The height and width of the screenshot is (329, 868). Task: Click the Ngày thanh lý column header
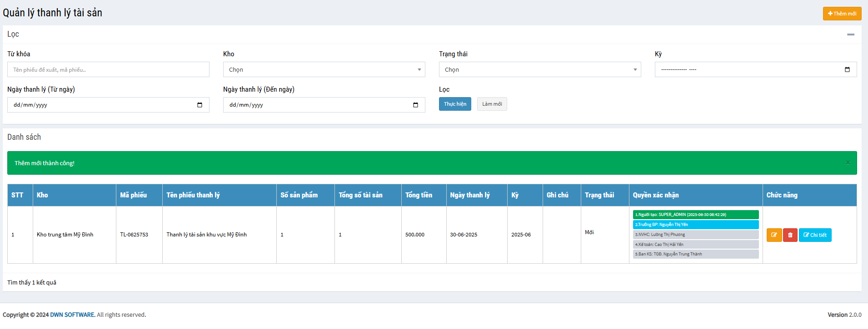pyautogui.click(x=470, y=195)
